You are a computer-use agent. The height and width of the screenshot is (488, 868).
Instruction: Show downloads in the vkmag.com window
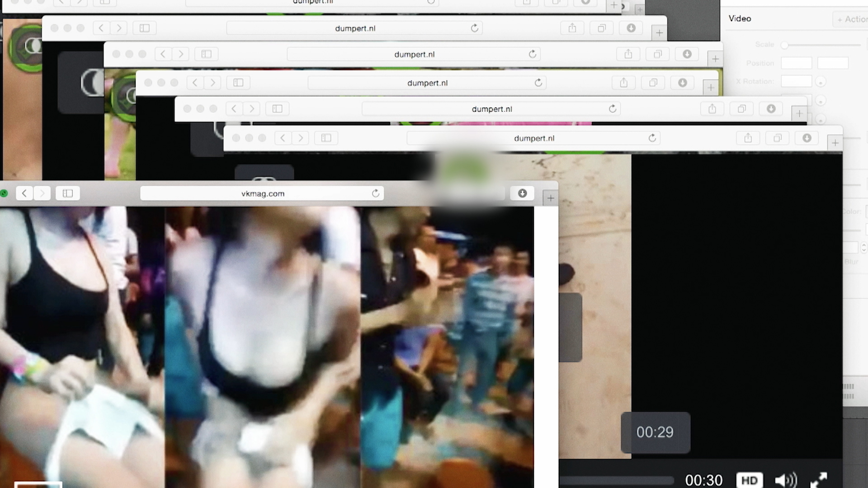point(522,193)
